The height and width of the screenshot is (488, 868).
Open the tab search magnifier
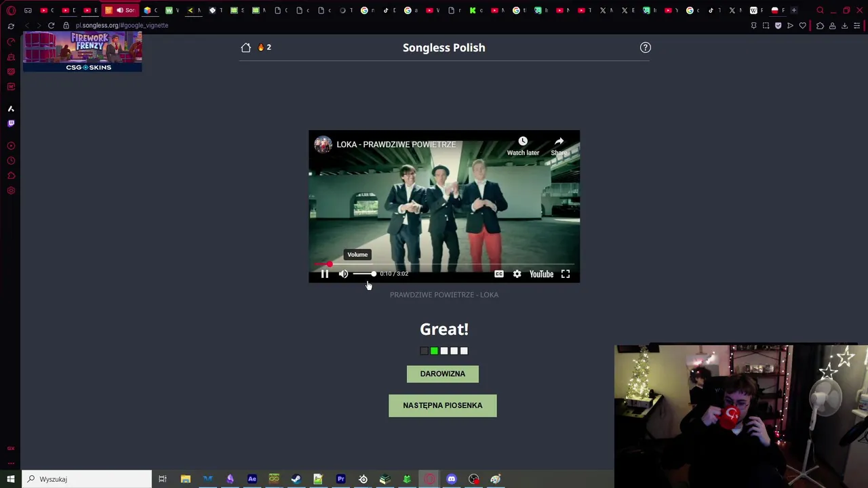[x=820, y=10]
